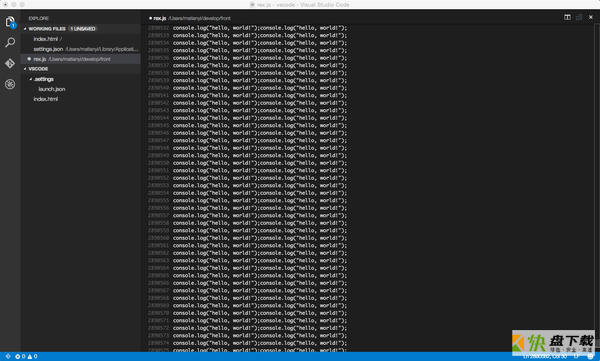Image resolution: width=600 pixels, height=361 pixels.
Task: Open the Debug view icon
Action: tap(10, 84)
